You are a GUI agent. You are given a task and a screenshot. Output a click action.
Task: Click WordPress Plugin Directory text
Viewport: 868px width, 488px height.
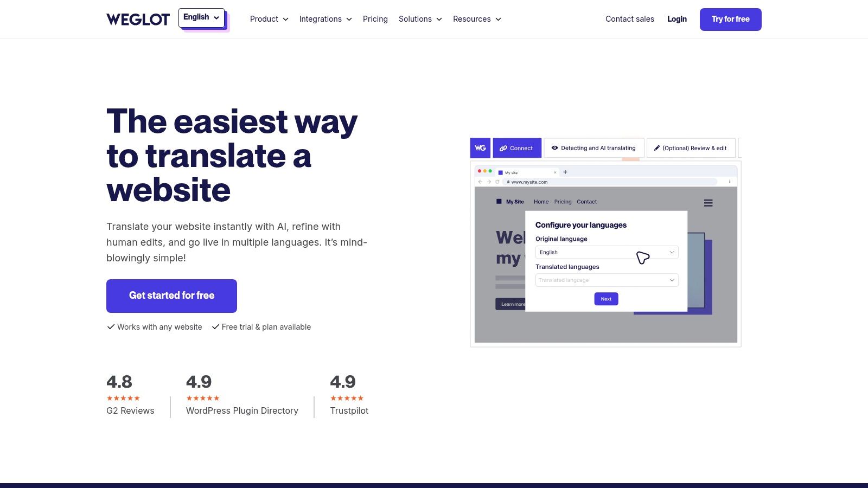(x=242, y=411)
